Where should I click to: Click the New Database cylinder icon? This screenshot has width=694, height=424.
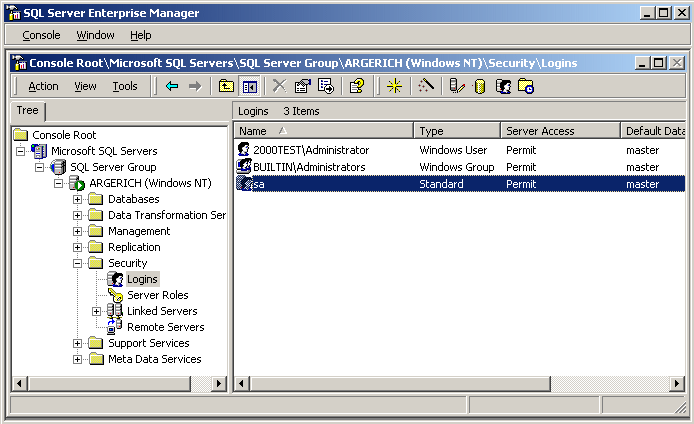click(x=480, y=86)
